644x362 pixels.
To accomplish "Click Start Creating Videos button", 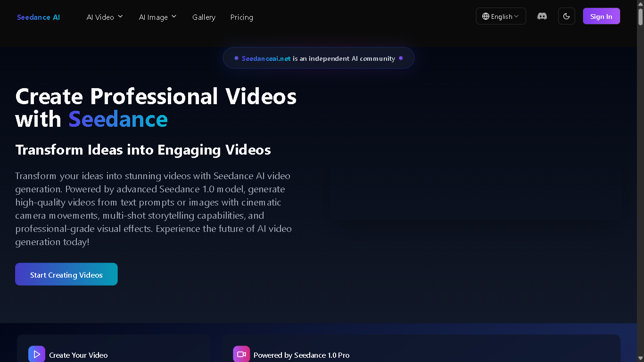I will (66, 274).
